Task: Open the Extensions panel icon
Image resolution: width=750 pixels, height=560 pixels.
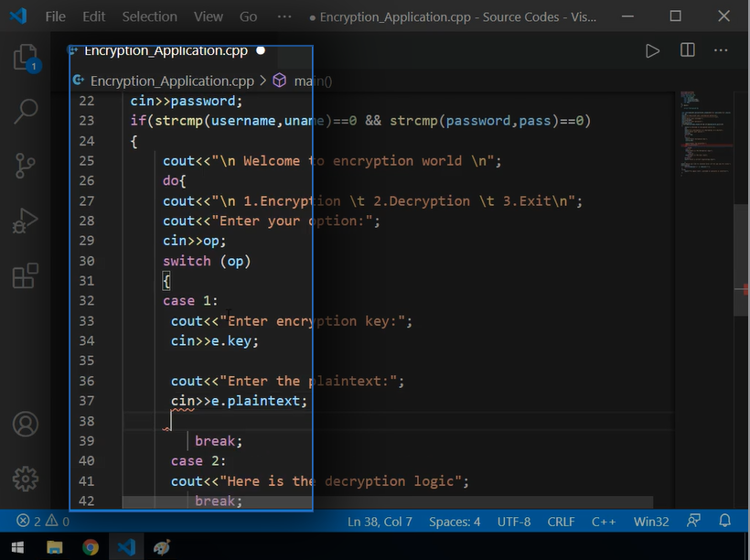Action: coord(25,274)
